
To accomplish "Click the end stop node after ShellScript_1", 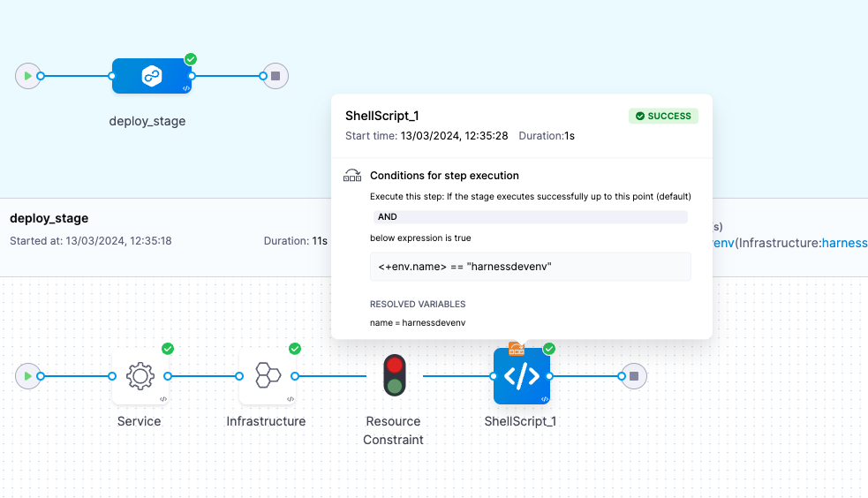I will pyautogui.click(x=634, y=376).
